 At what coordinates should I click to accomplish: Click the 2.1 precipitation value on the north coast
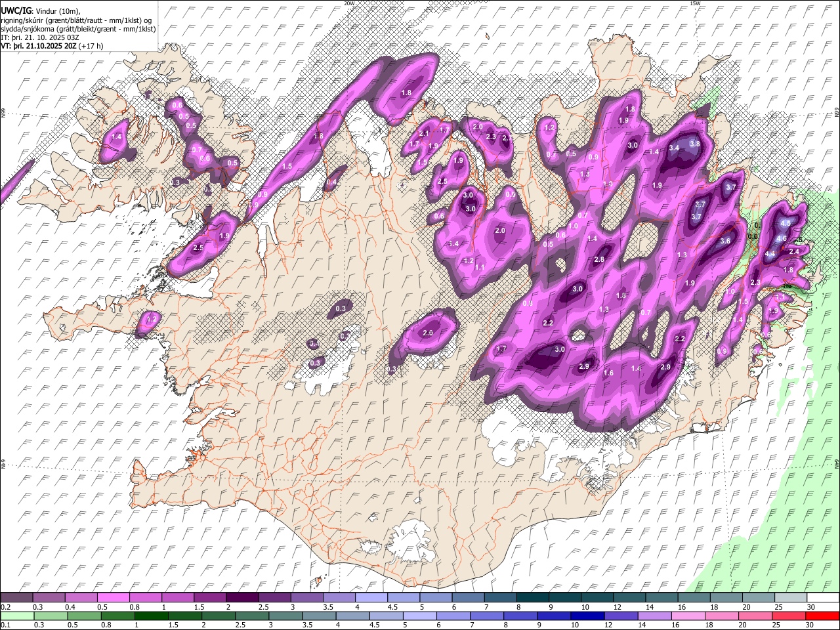[424, 133]
